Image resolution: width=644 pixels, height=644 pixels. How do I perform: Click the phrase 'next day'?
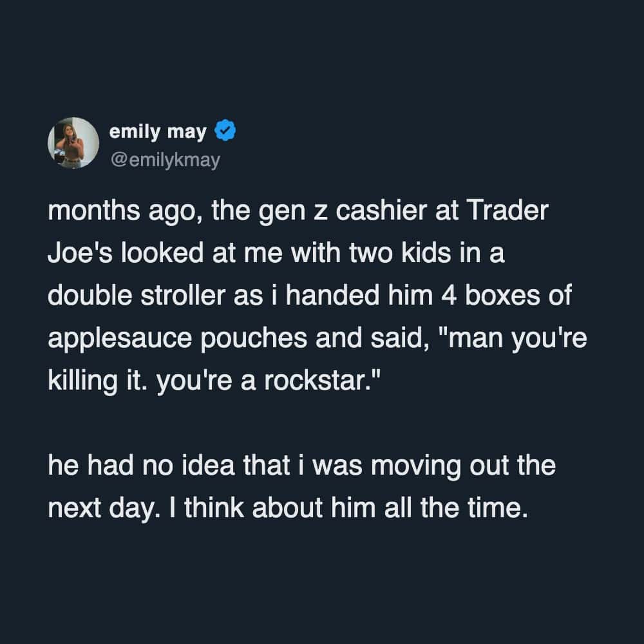click(102, 507)
